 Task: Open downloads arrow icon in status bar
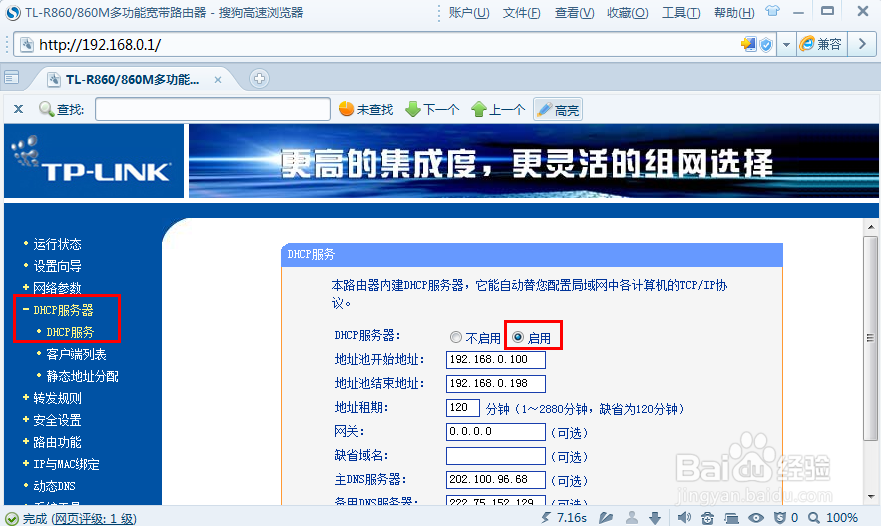(x=655, y=518)
